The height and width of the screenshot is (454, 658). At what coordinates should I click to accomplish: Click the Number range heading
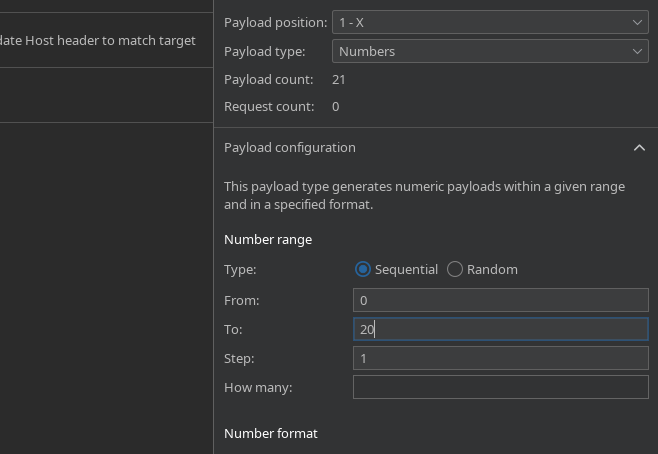point(268,239)
